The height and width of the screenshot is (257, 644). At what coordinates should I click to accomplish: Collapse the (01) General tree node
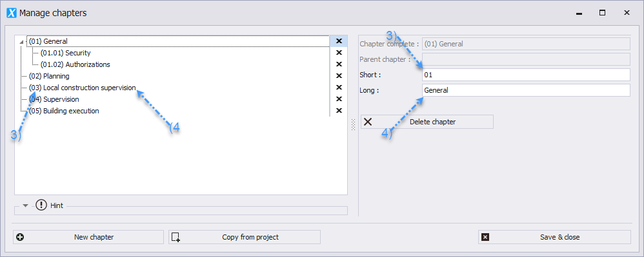(21, 41)
